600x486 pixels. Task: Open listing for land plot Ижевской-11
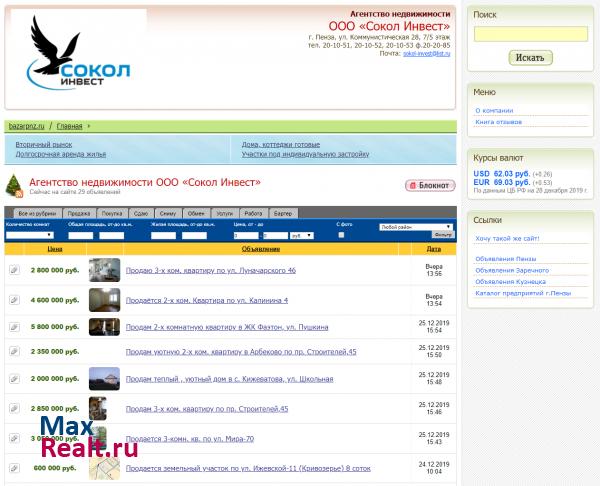(x=248, y=468)
